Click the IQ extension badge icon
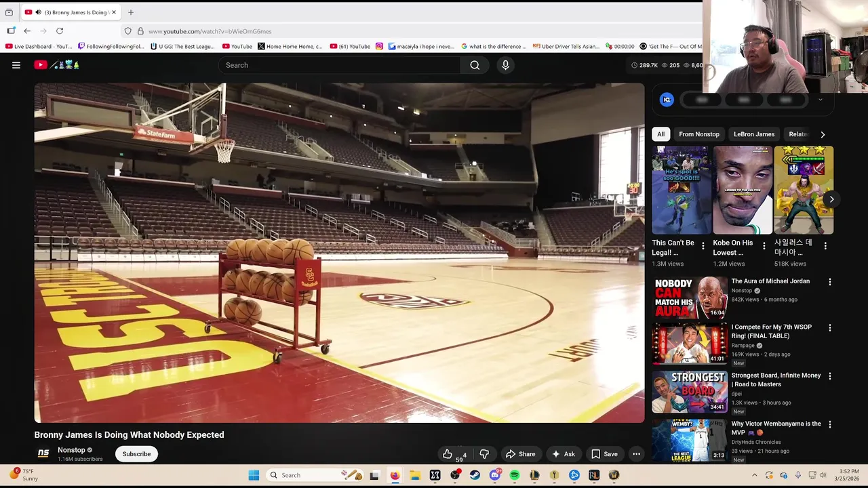Image resolution: width=868 pixels, height=488 pixels. pos(667,100)
